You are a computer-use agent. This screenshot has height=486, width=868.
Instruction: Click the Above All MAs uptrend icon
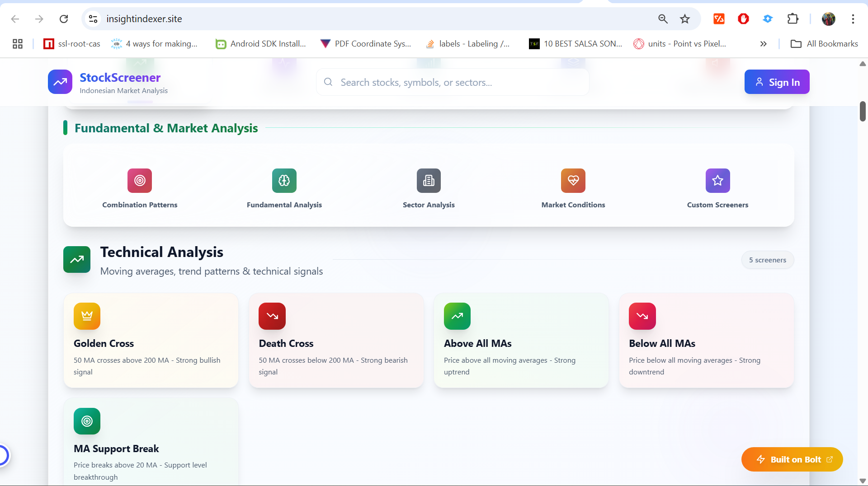(x=457, y=316)
